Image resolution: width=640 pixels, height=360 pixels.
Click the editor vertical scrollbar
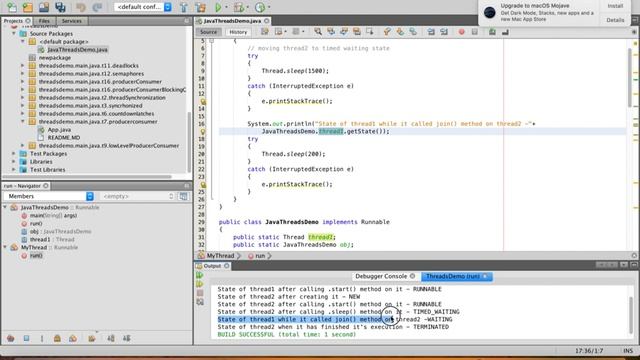pos(630,78)
